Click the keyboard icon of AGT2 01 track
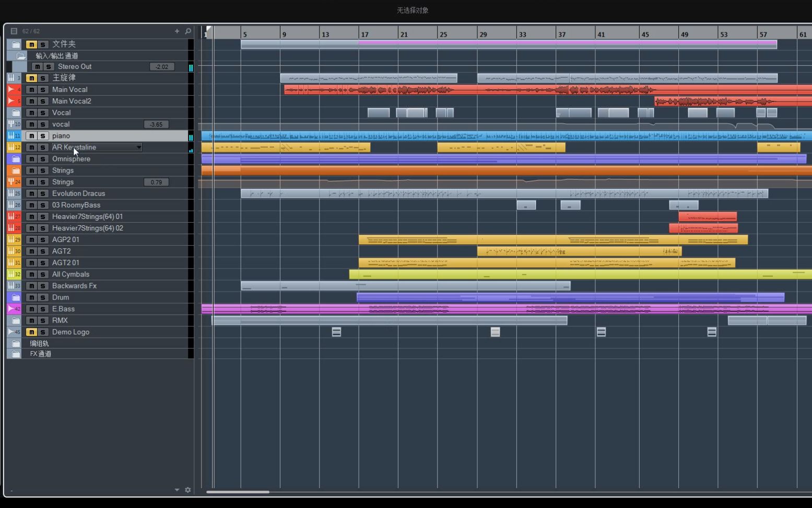This screenshot has height=508, width=812. 11,262
